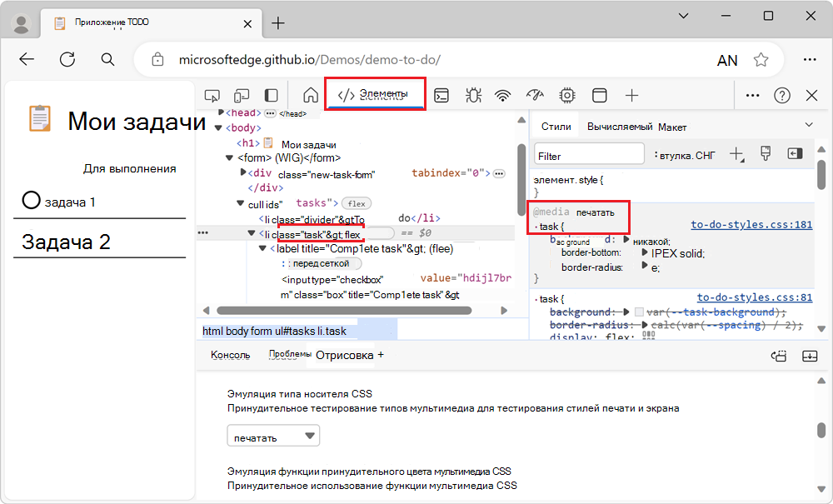
Task: Switch to the Элементы tab
Action: point(375,94)
